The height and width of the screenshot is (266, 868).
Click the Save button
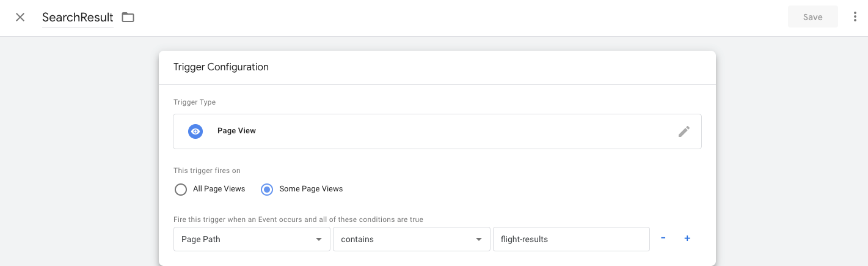812,17
